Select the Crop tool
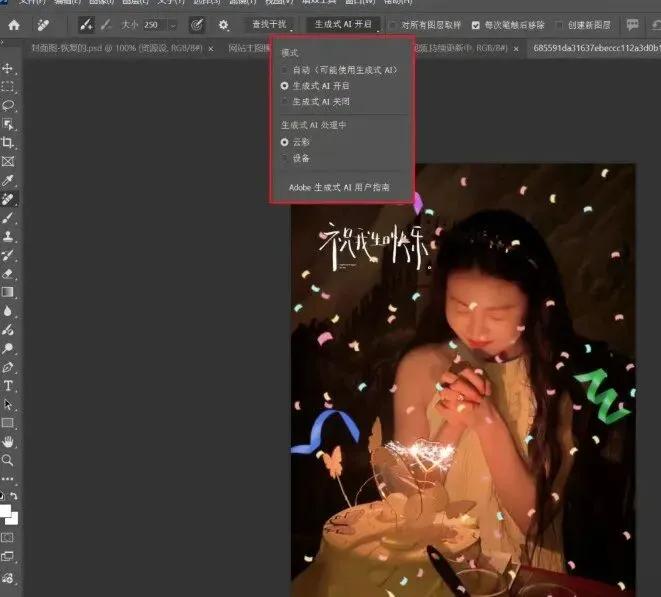The image size is (661, 597). (x=8, y=142)
